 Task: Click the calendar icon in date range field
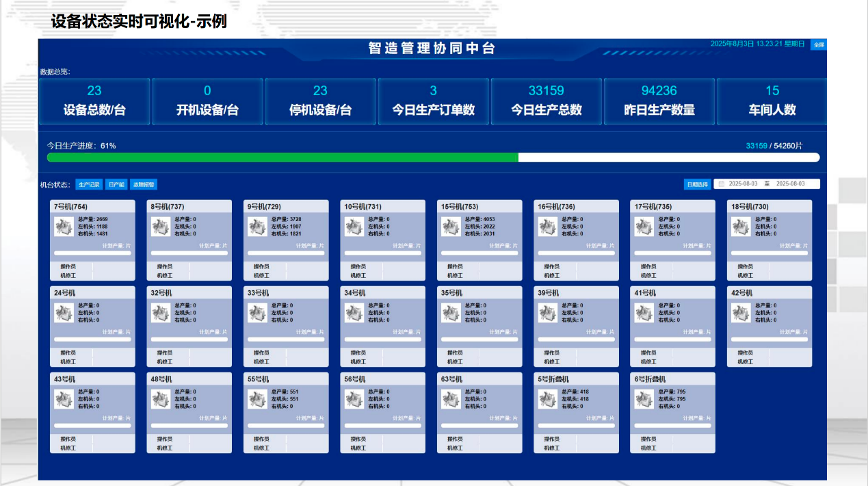tap(721, 184)
